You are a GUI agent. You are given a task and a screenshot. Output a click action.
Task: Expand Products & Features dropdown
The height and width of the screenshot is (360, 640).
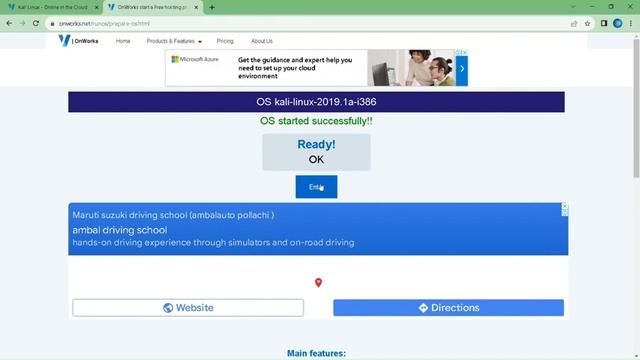[174, 41]
